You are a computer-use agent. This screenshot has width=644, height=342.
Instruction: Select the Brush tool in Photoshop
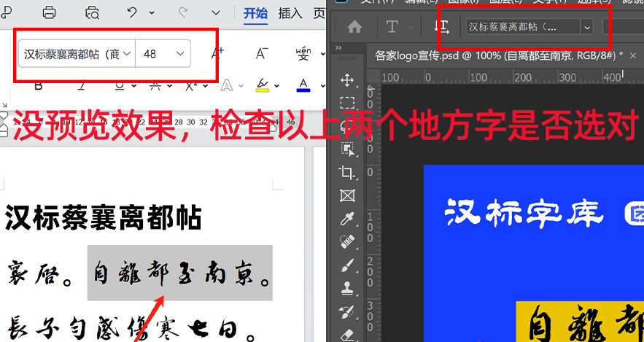click(347, 265)
